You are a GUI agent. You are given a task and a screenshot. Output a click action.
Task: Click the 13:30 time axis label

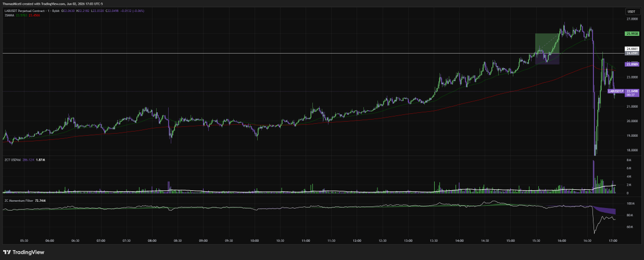click(x=434, y=241)
